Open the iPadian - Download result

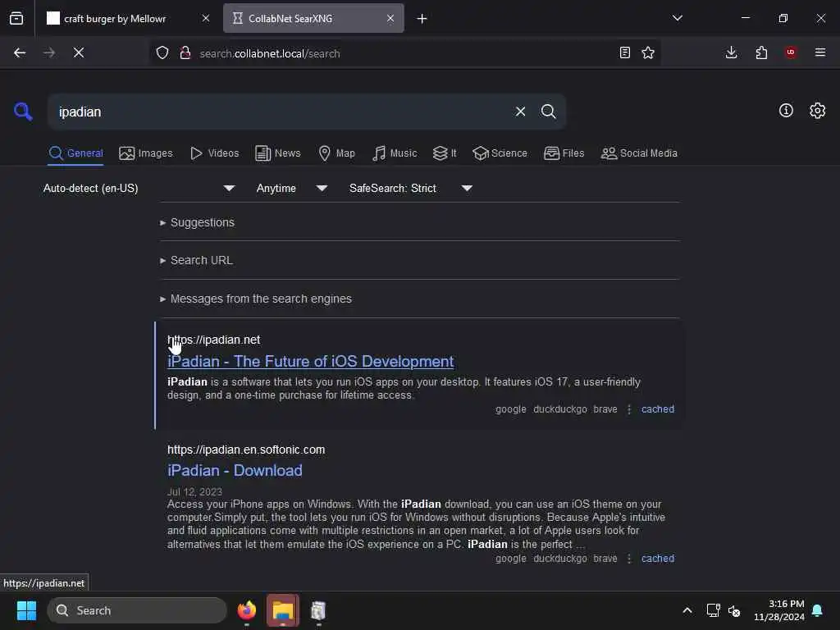pos(235,470)
